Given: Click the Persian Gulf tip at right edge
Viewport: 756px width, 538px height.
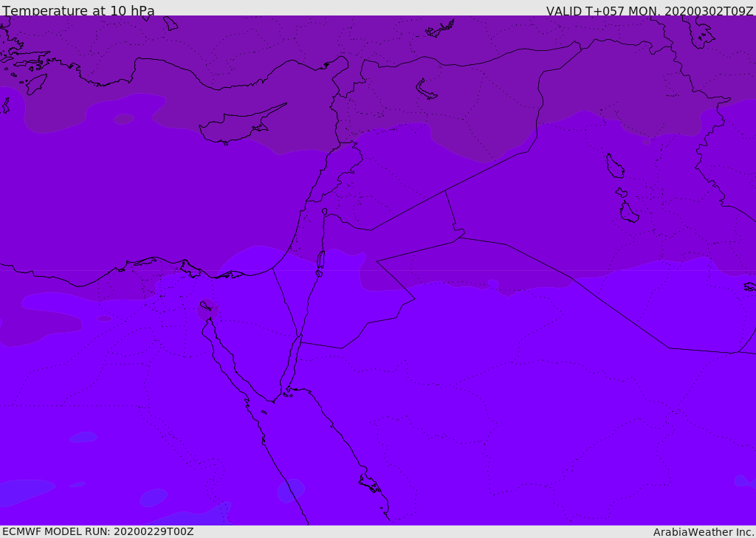Looking at the screenshot, I should [749, 286].
